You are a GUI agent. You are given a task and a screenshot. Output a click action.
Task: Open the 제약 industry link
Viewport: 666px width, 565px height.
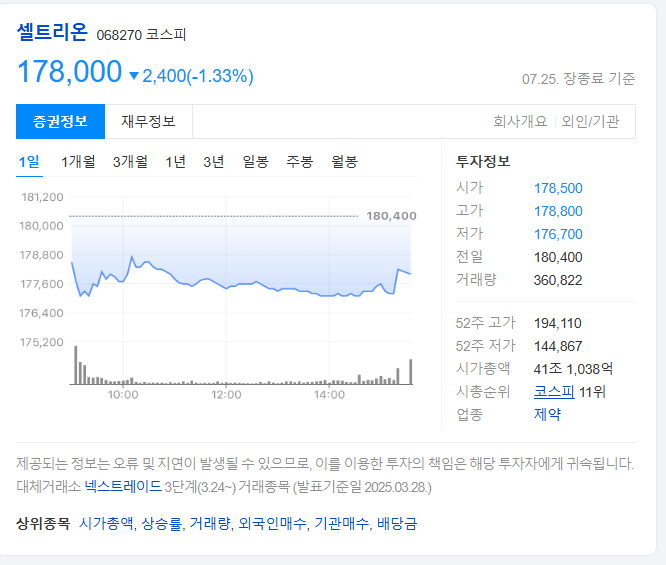click(547, 414)
